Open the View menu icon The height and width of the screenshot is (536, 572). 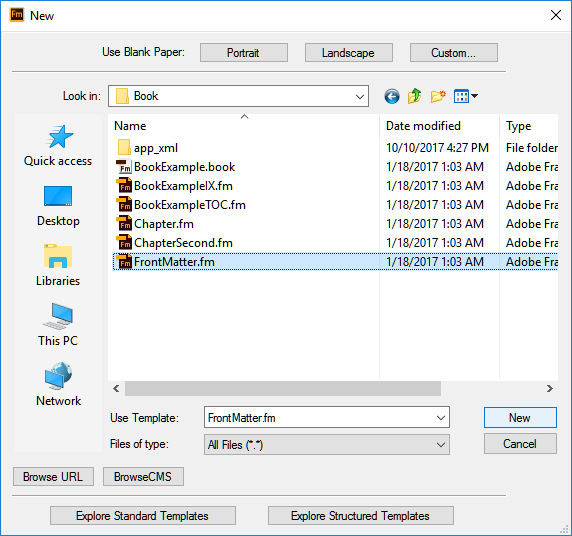point(466,96)
